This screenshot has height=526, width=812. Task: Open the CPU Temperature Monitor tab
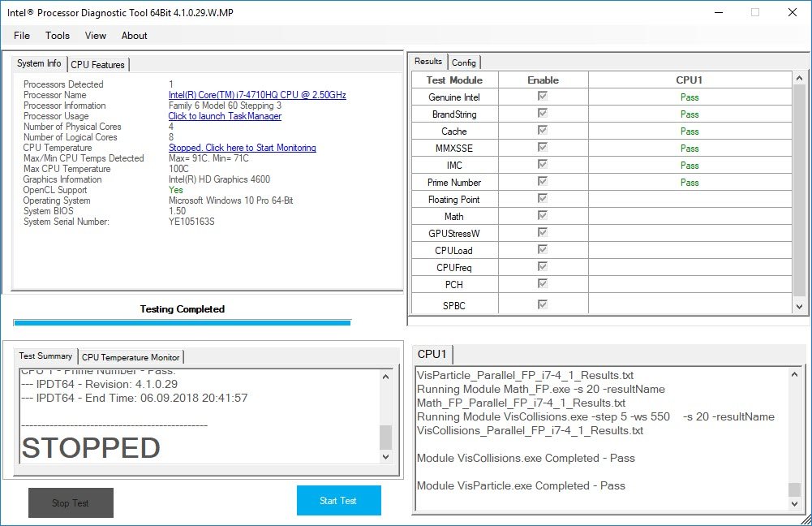(x=131, y=357)
